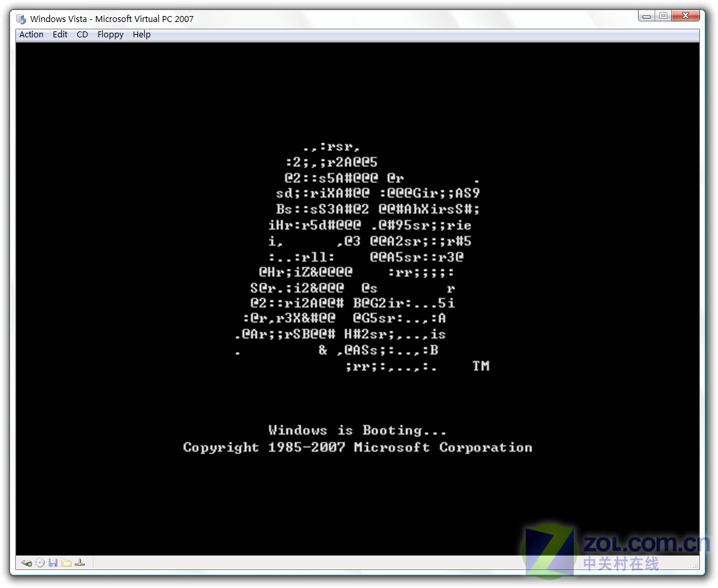
Task: Click the TM mark beside the logo
Action: tap(480, 366)
